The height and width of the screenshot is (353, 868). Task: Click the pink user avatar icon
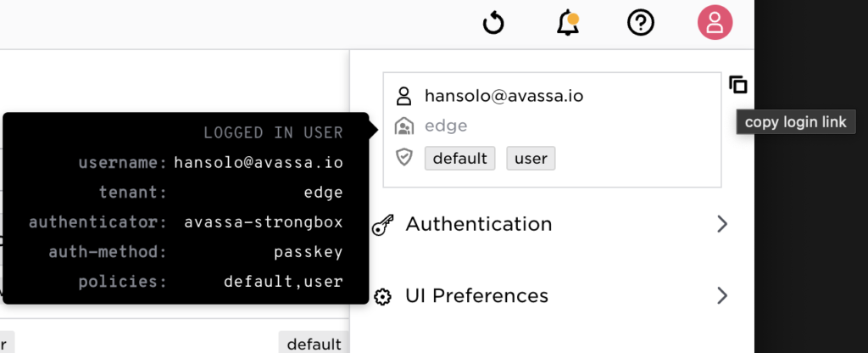[x=715, y=23]
